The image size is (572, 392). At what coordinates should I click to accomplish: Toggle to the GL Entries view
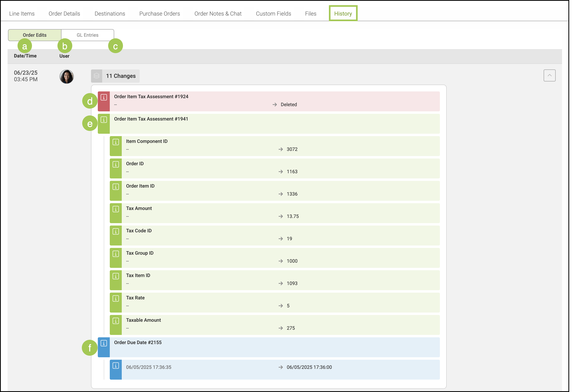pyautogui.click(x=87, y=35)
